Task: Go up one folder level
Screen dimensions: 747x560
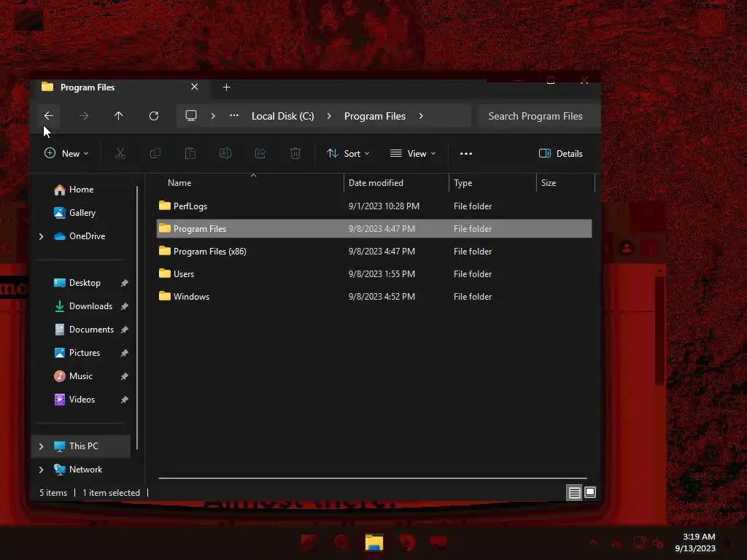Action: [119, 116]
